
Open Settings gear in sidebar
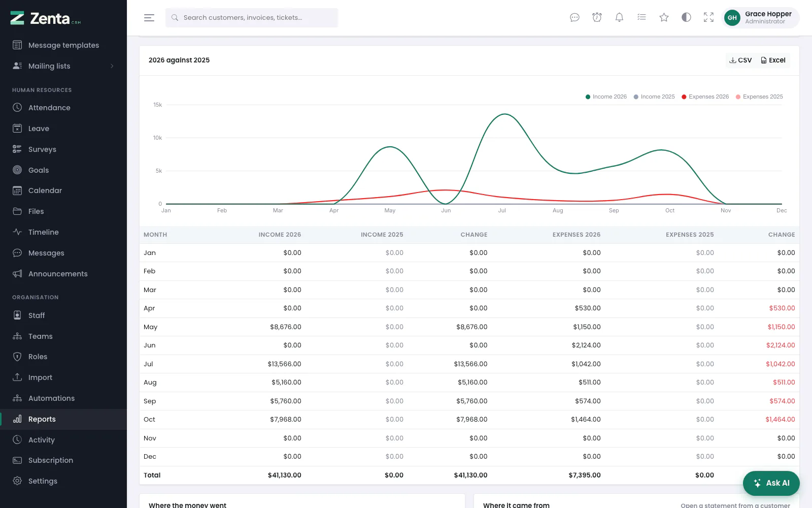coord(63,481)
